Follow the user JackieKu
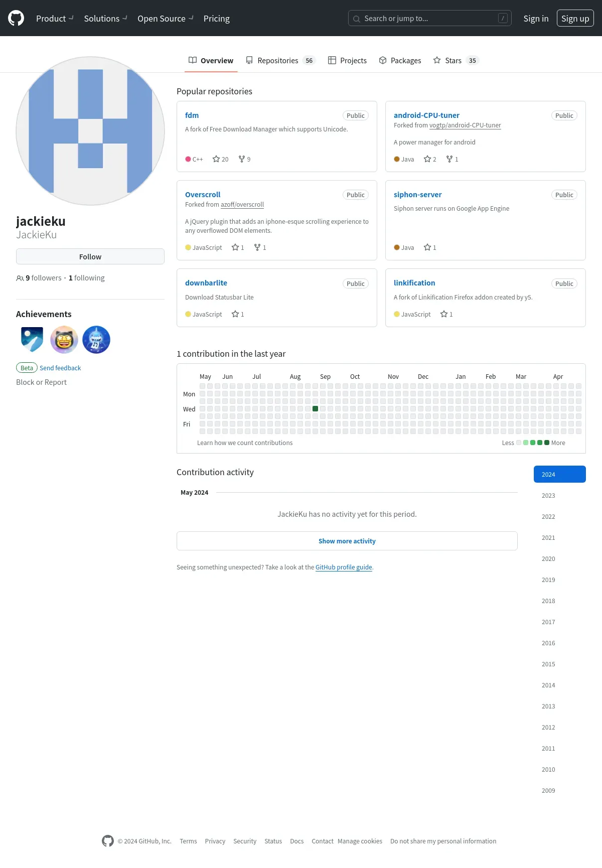 tap(90, 256)
